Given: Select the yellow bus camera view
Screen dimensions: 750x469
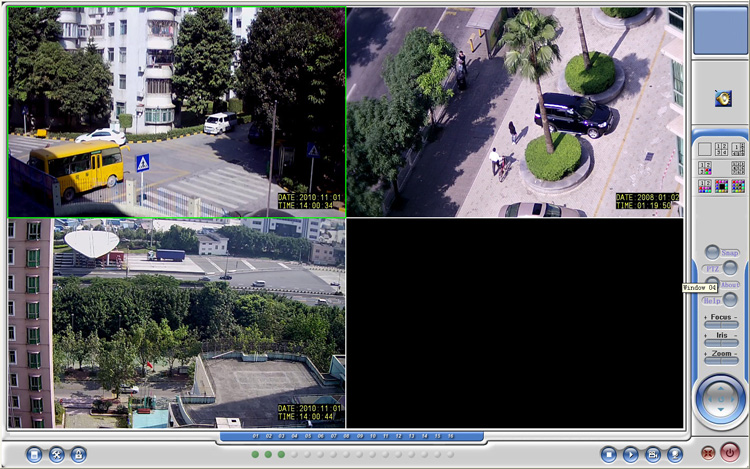Looking at the screenshot, I should pyautogui.click(x=177, y=112).
